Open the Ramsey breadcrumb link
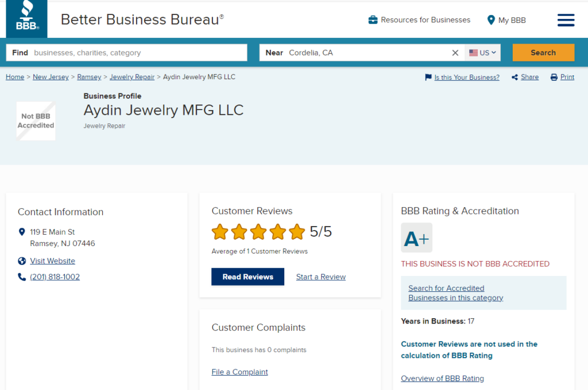 pos(89,77)
